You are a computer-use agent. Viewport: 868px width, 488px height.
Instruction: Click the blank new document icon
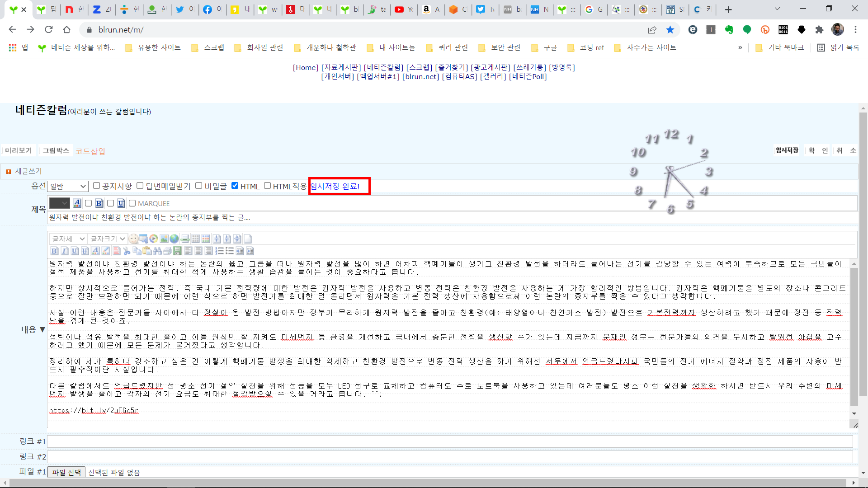click(x=248, y=239)
